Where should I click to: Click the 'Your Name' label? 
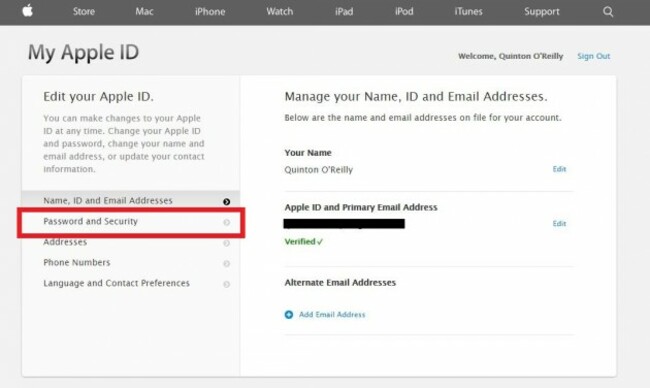pos(308,153)
